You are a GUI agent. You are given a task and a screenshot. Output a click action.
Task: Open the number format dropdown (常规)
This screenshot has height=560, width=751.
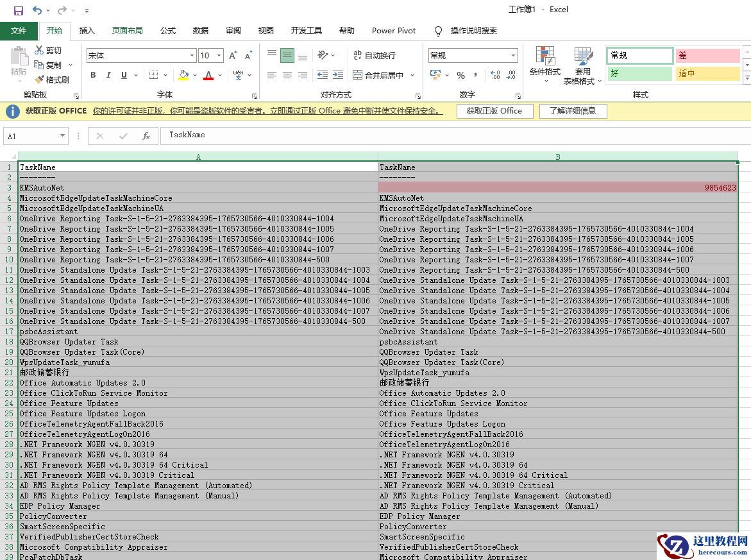pyautogui.click(x=513, y=56)
